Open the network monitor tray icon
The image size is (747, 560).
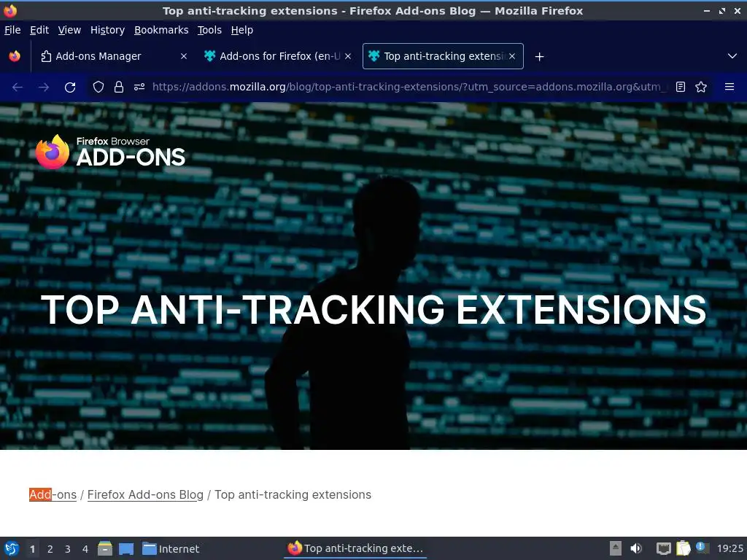coord(663,548)
